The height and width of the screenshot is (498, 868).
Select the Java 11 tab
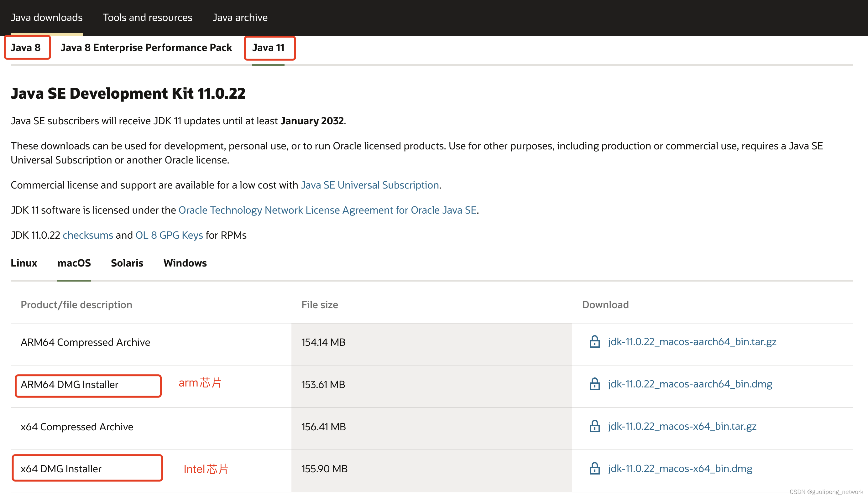pyautogui.click(x=268, y=48)
